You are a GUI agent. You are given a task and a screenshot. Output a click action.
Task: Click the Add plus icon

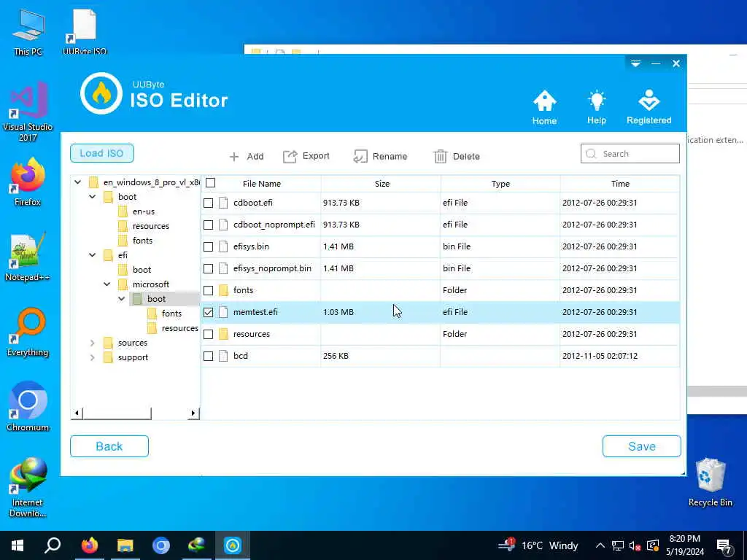click(234, 157)
